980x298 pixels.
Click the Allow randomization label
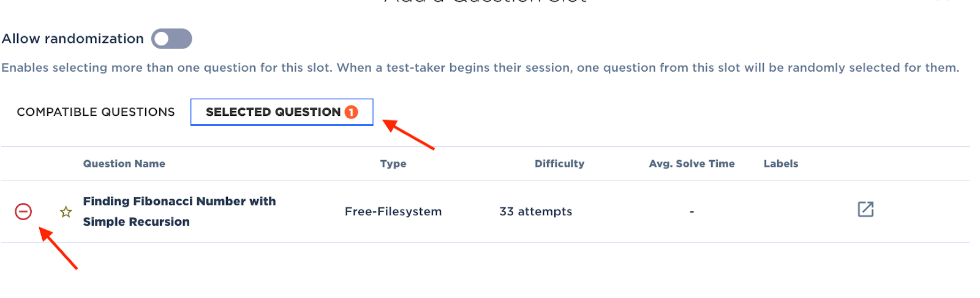click(x=73, y=39)
